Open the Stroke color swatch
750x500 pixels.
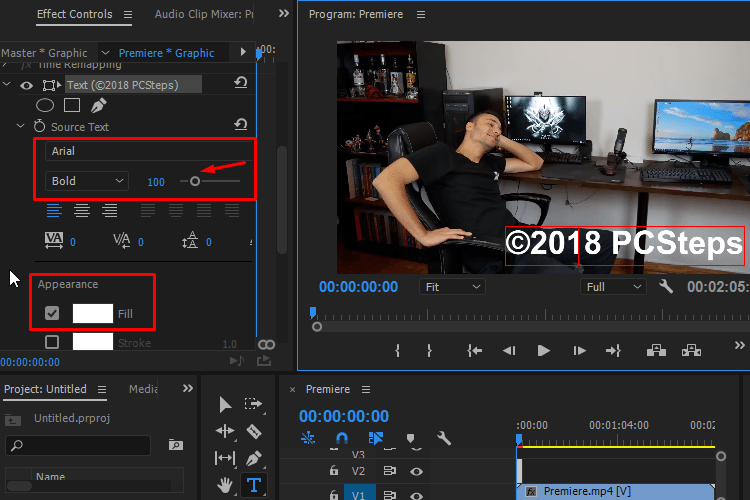(x=93, y=342)
